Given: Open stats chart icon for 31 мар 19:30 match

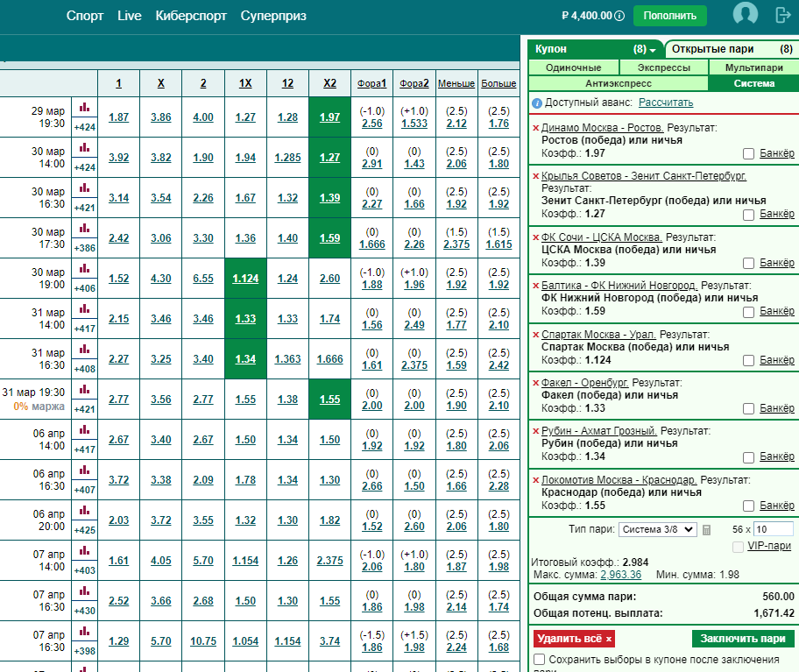Looking at the screenshot, I should [x=85, y=390].
